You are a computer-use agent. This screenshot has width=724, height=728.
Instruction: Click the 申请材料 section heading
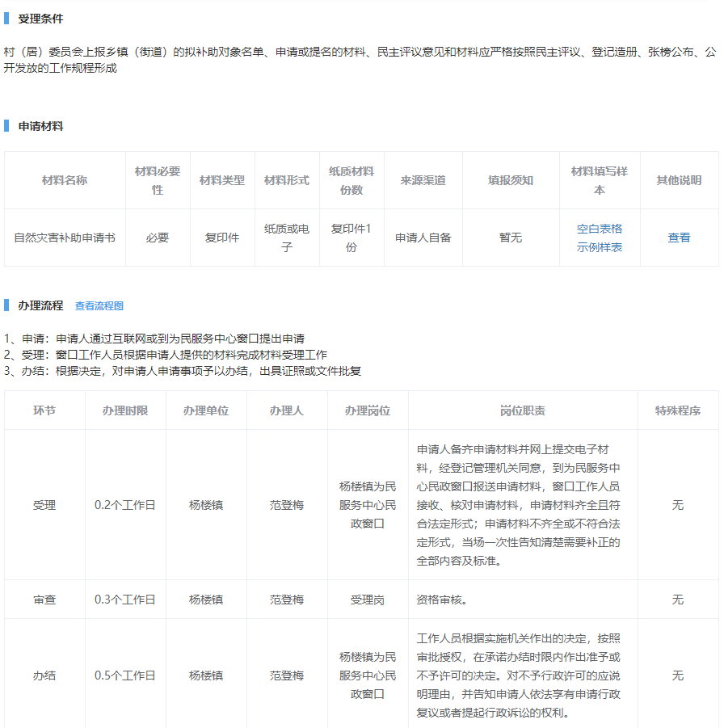(40, 126)
